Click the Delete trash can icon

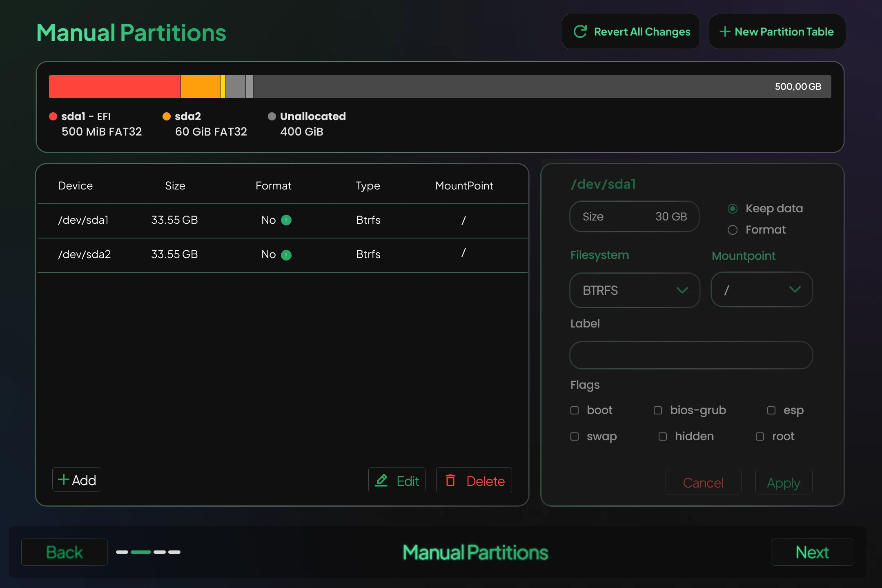pyautogui.click(x=451, y=481)
